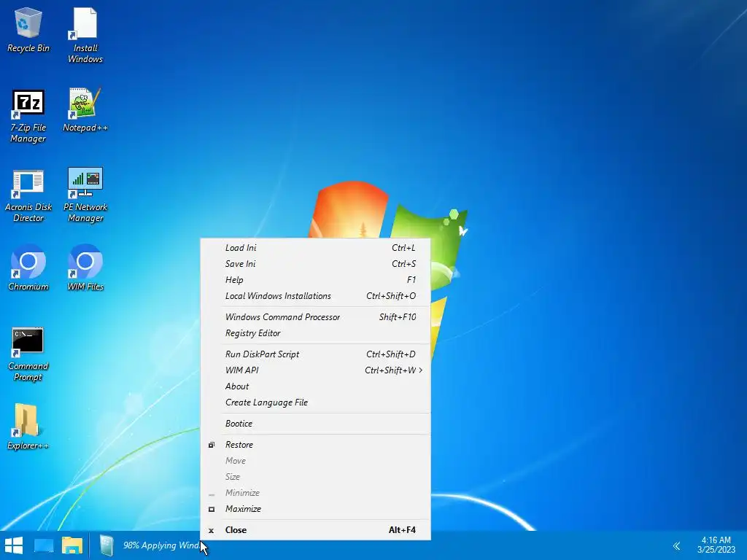
Task: Open the Explorer++ folder icon
Action: [x=28, y=427]
